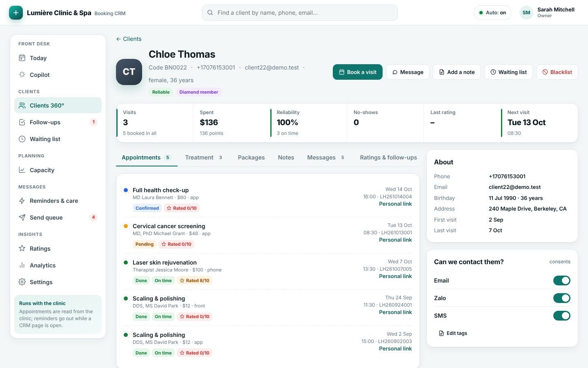The width and height of the screenshot is (588, 368).
Task: Open the Packages tab
Action: pyautogui.click(x=251, y=157)
